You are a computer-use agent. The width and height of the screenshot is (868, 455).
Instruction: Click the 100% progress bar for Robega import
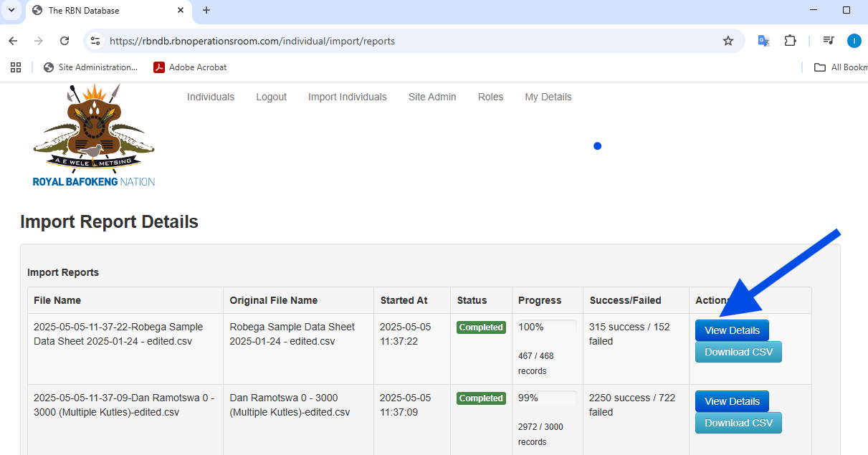(x=547, y=327)
